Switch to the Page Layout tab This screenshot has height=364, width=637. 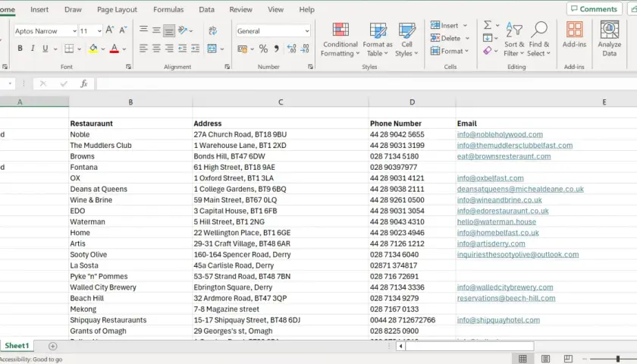[x=117, y=9]
